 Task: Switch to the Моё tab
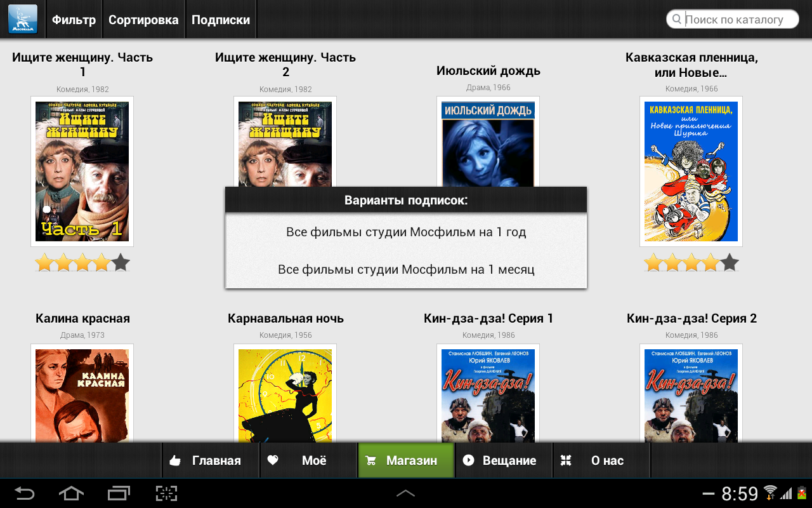[308, 460]
